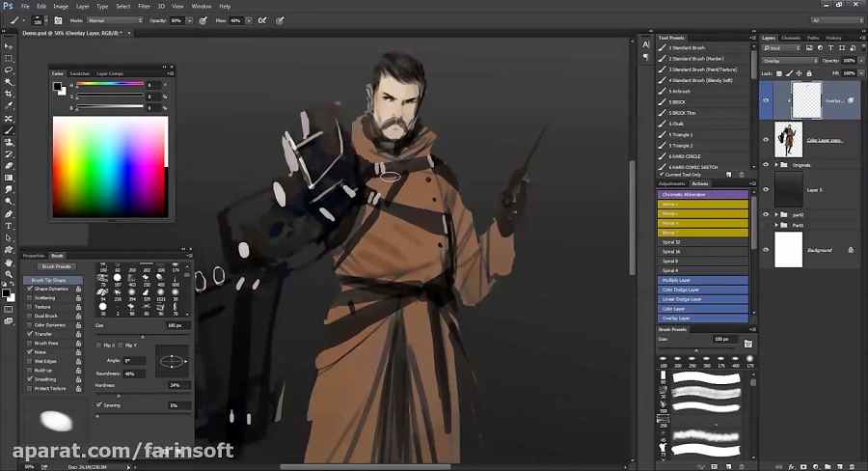
Task: Select the Lasso tool
Action: point(9,70)
